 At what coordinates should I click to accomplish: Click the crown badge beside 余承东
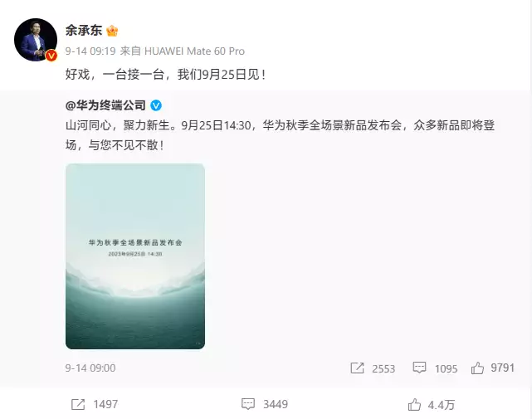coord(112,31)
